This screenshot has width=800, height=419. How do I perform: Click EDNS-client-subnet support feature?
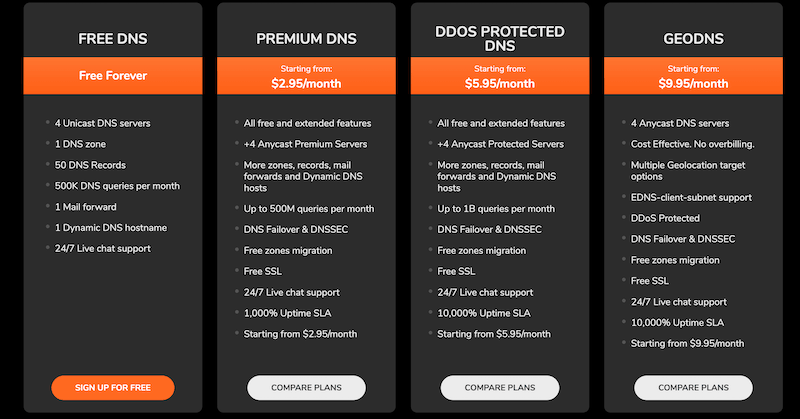[691, 197]
